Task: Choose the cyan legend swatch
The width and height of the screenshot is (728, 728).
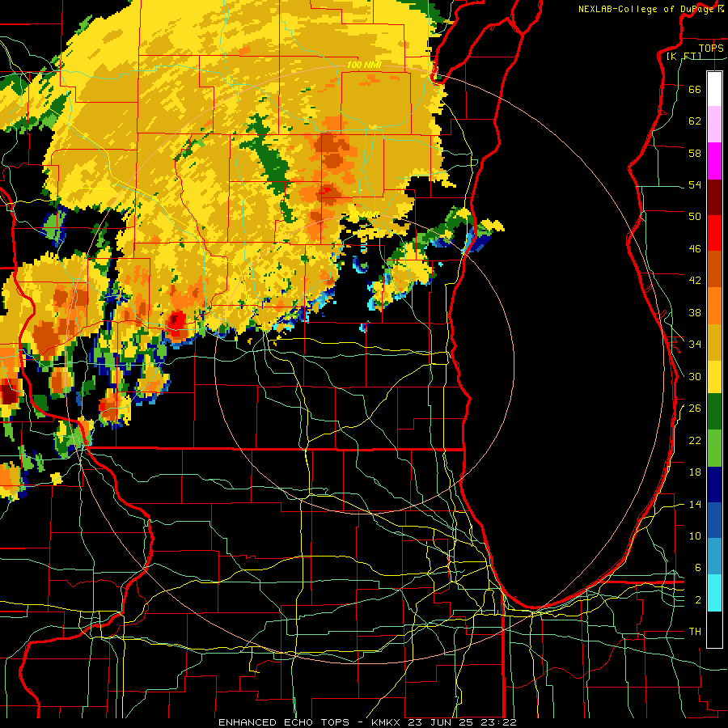Action: click(714, 592)
